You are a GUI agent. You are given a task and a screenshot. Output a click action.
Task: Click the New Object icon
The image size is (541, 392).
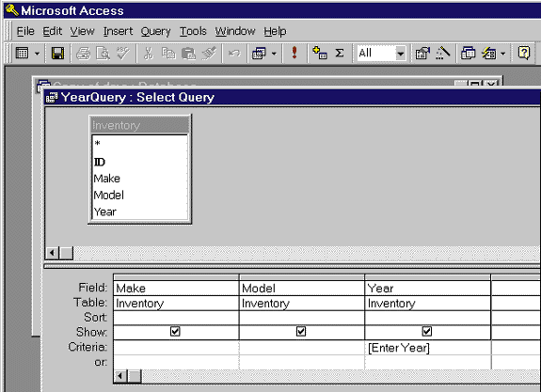click(488, 53)
